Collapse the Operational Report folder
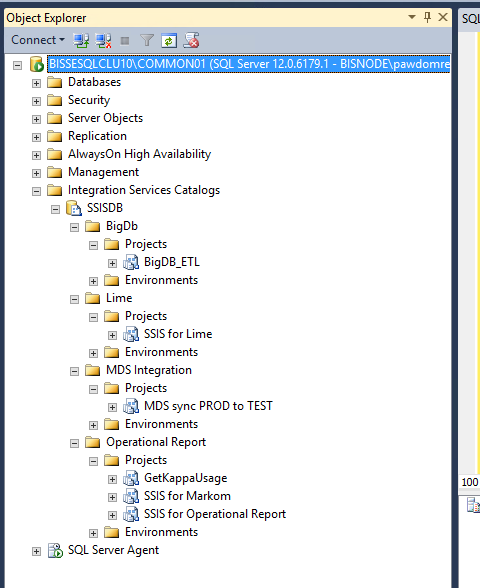The height and width of the screenshot is (588, 480). pos(75,443)
